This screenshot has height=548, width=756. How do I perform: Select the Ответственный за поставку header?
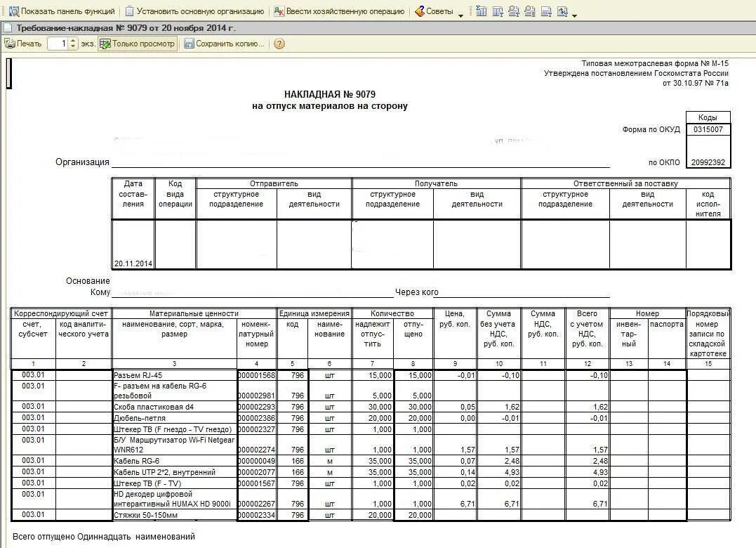tap(625, 183)
